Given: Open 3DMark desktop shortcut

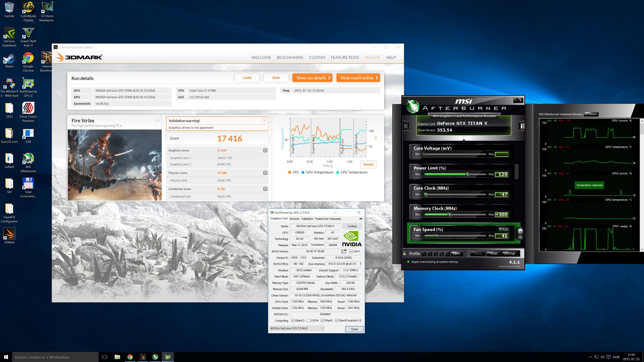Looking at the screenshot, I should 9,236.
